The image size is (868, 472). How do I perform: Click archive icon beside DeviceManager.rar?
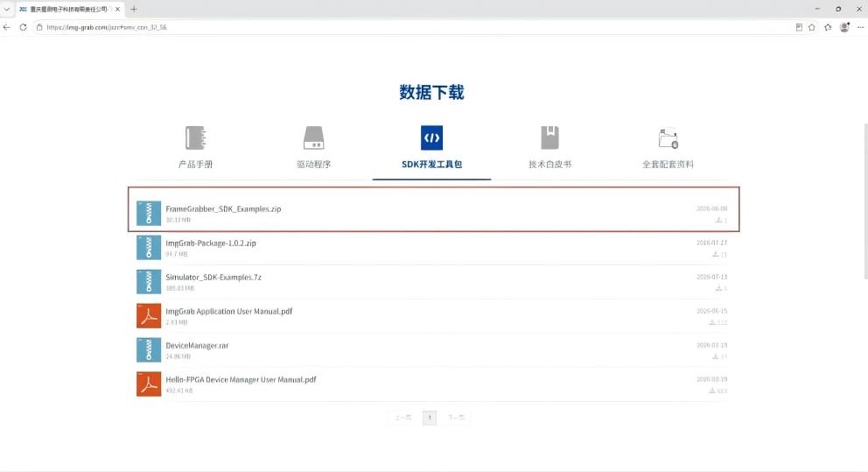click(149, 350)
